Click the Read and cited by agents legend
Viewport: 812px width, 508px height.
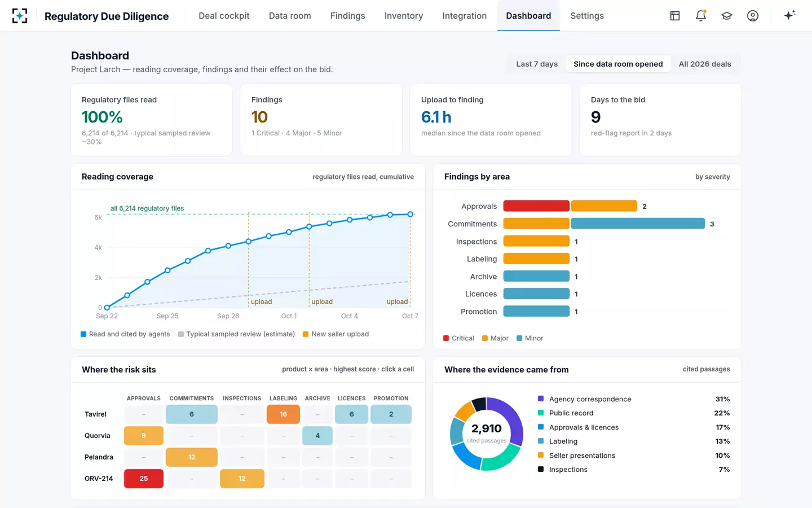125,334
